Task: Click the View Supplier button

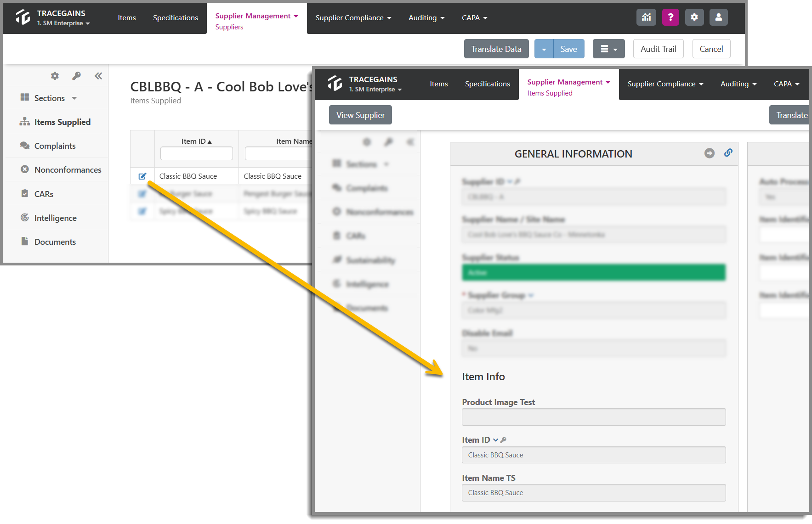Action: tap(360, 115)
